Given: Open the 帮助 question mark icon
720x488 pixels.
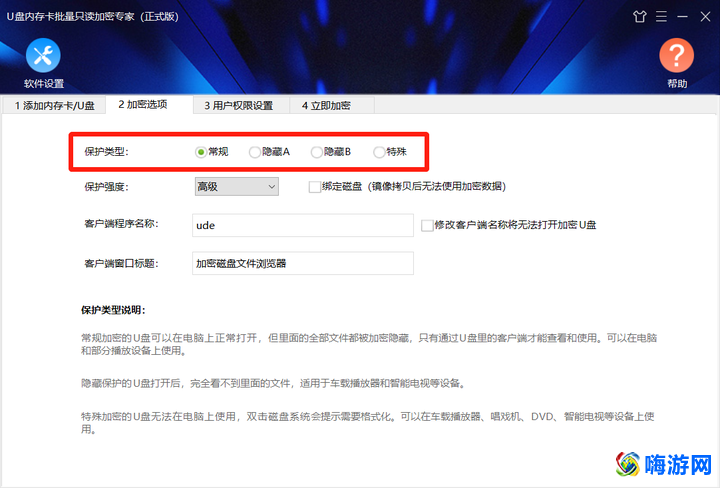Looking at the screenshot, I should (x=676, y=56).
